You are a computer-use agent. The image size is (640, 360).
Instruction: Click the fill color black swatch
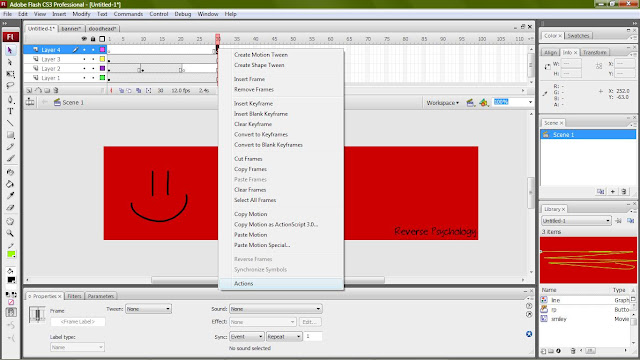pyautogui.click(x=11, y=280)
